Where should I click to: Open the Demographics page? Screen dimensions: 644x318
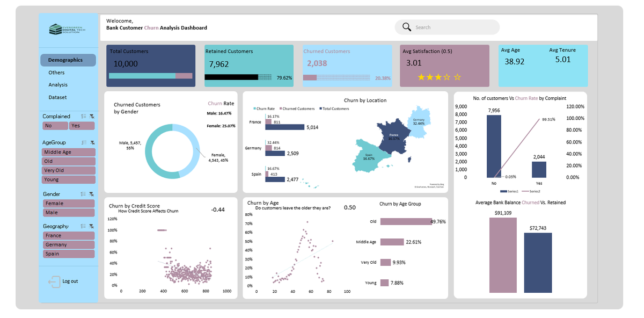click(x=68, y=60)
